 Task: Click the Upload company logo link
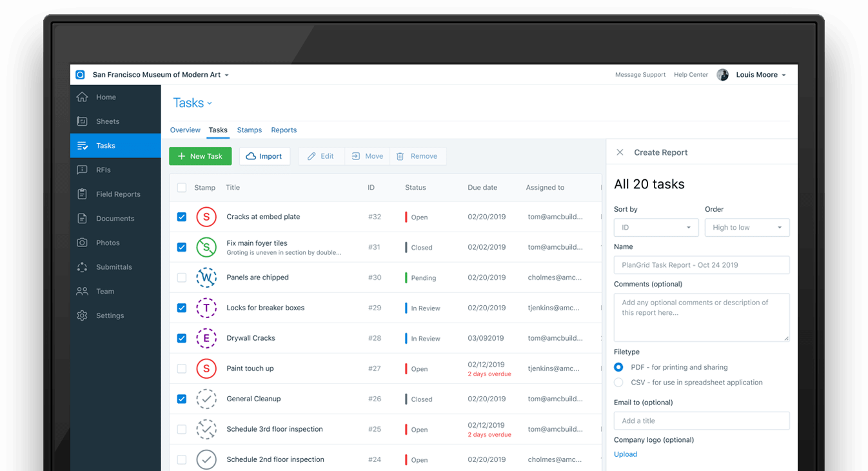[626, 454]
